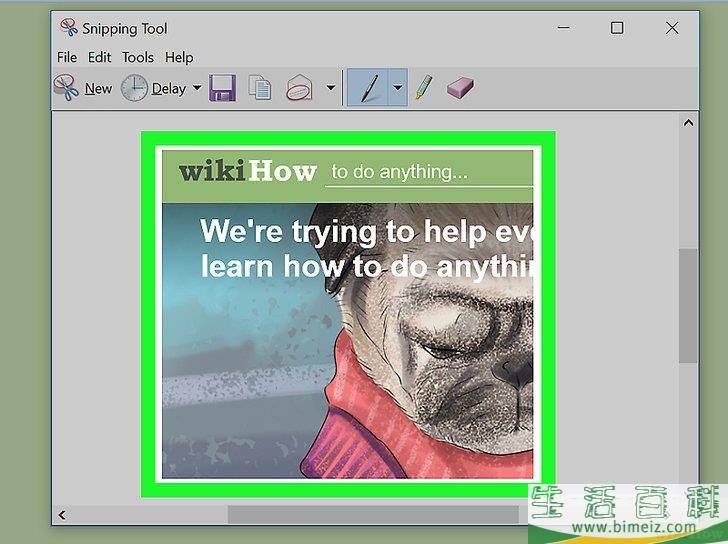Select the Highlighter tool
This screenshot has height=544, width=728.
point(423,87)
